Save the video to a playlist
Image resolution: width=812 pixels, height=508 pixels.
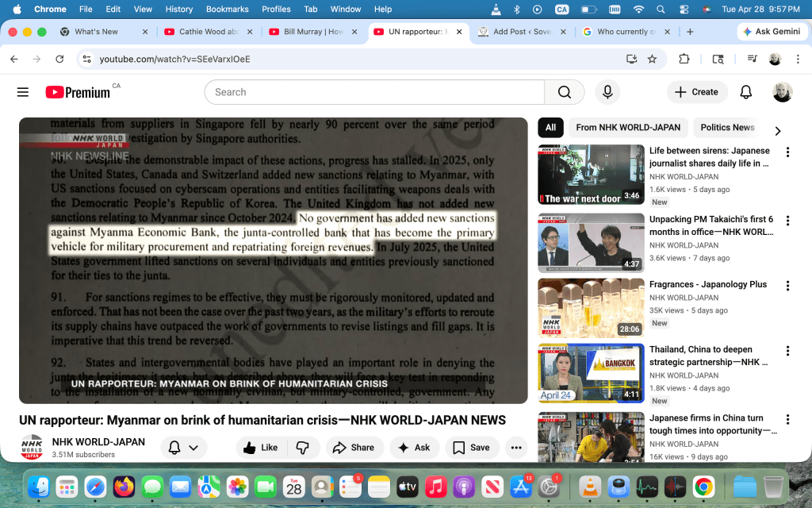click(x=471, y=448)
